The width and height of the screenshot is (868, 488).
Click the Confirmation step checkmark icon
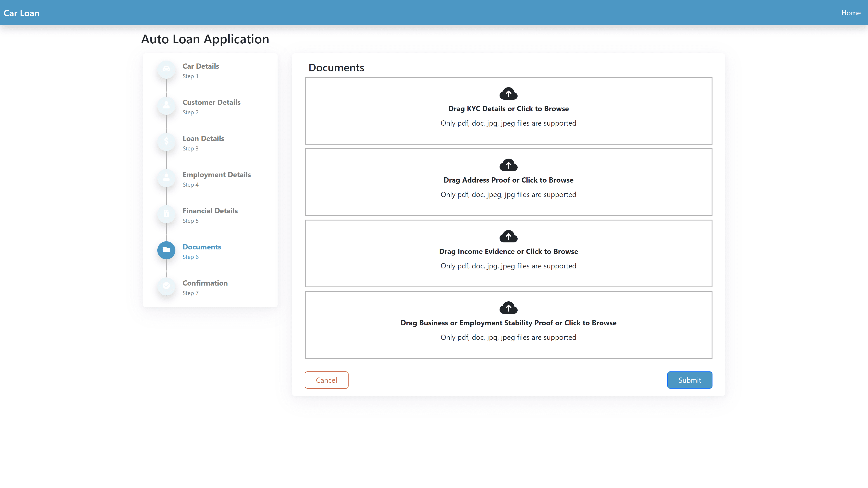(166, 286)
